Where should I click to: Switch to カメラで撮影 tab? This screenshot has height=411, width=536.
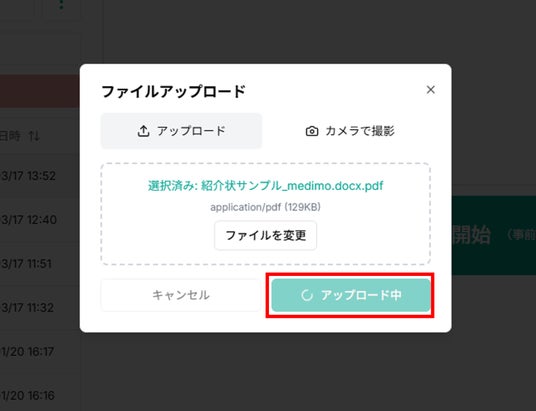350,131
